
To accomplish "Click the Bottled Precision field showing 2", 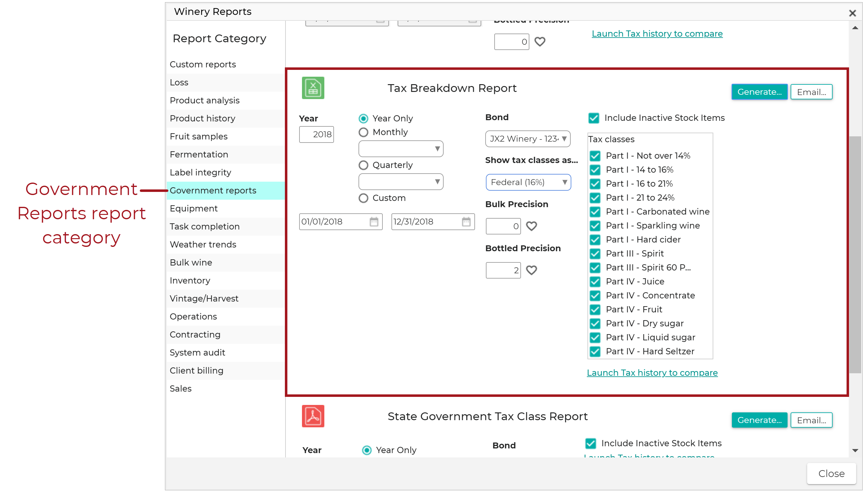I will click(503, 270).
